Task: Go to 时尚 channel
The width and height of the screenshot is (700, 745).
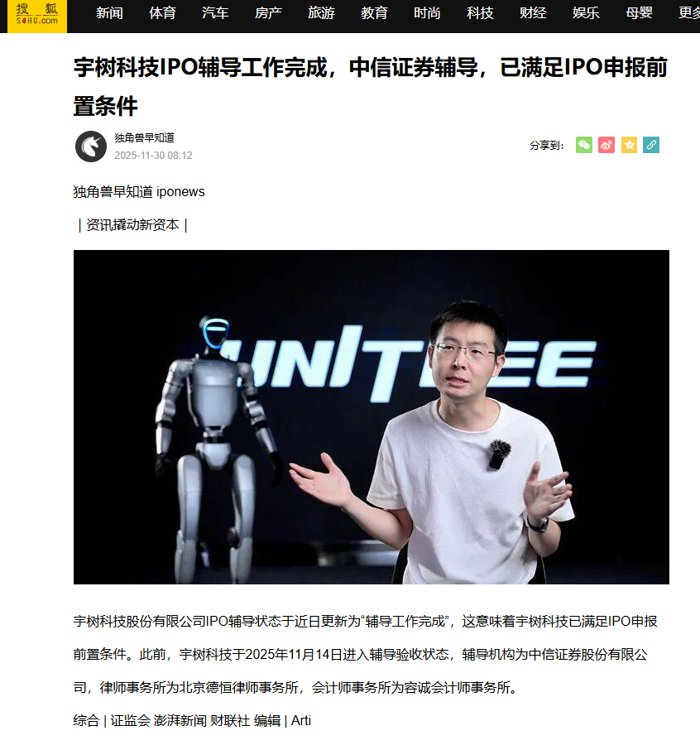Action: click(427, 12)
